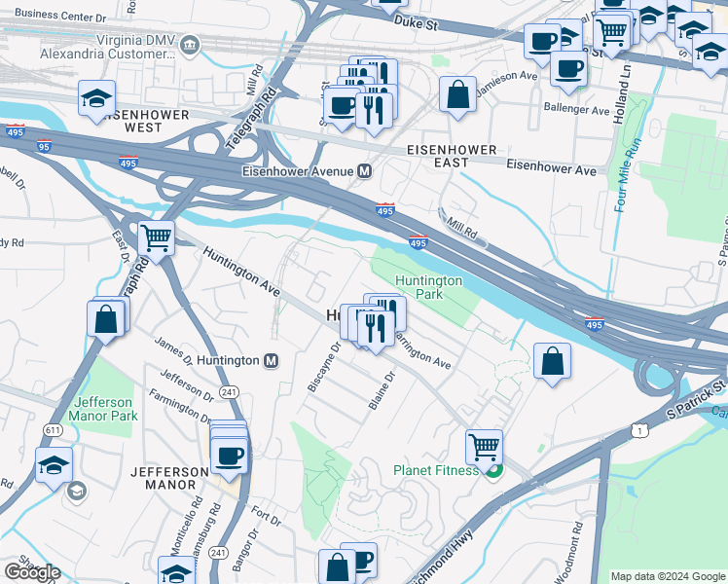Select the grocery cart marker on Telegraph Rd

tap(156, 241)
